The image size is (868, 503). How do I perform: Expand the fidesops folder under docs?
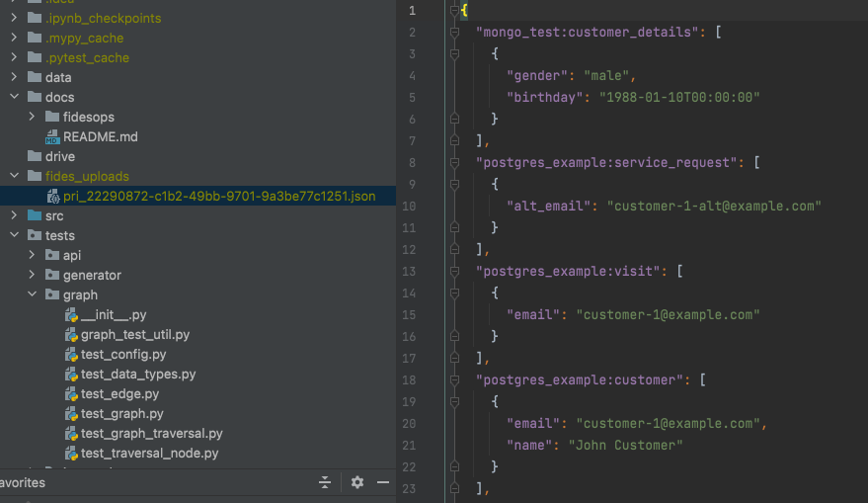[33, 117]
